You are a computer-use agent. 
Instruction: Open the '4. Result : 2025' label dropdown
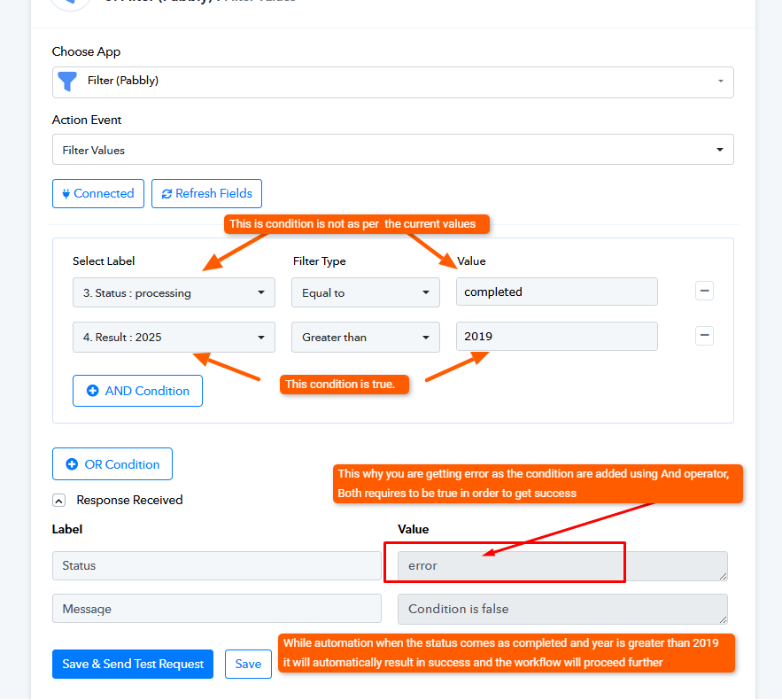click(x=174, y=338)
